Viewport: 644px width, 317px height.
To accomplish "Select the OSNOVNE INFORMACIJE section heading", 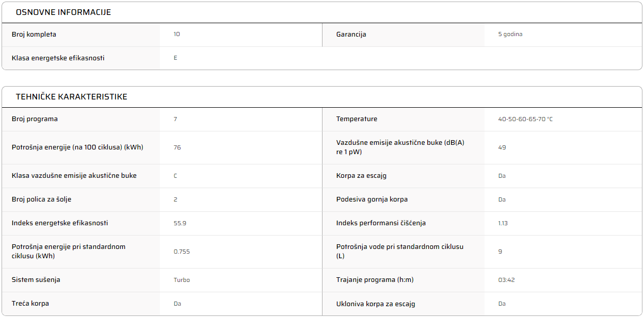I will pos(63,12).
